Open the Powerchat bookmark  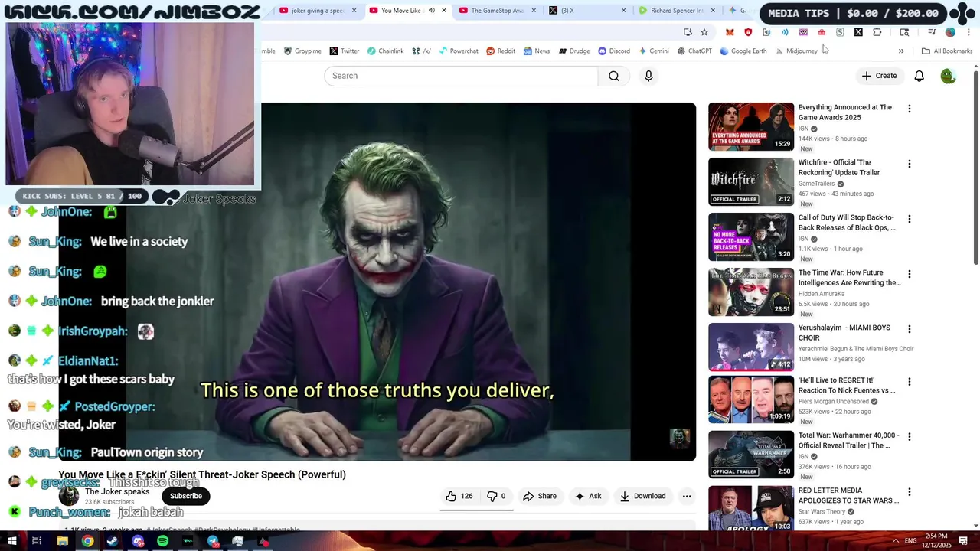[459, 51]
